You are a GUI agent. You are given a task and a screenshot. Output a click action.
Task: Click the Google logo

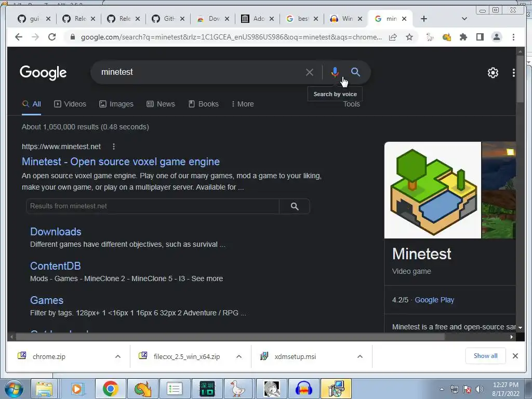[43, 73]
